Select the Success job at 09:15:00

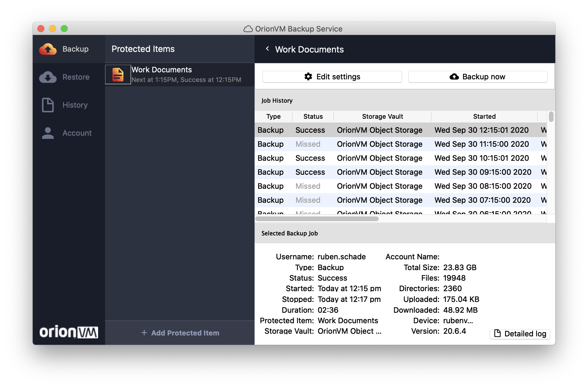point(401,172)
